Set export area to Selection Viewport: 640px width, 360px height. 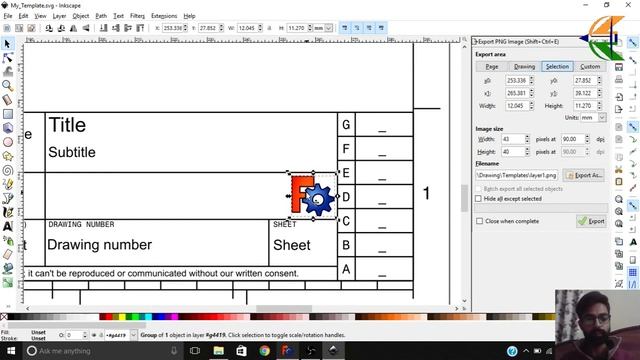click(557, 67)
